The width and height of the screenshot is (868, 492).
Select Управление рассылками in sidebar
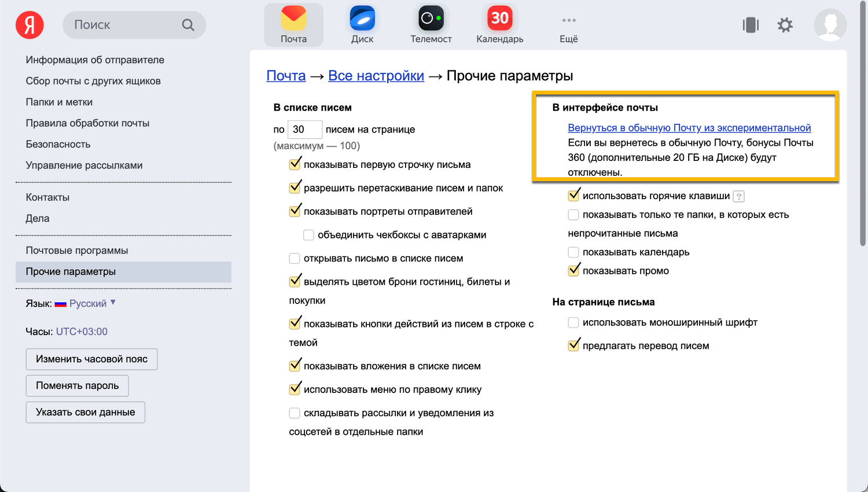pyautogui.click(x=84, y=166)
